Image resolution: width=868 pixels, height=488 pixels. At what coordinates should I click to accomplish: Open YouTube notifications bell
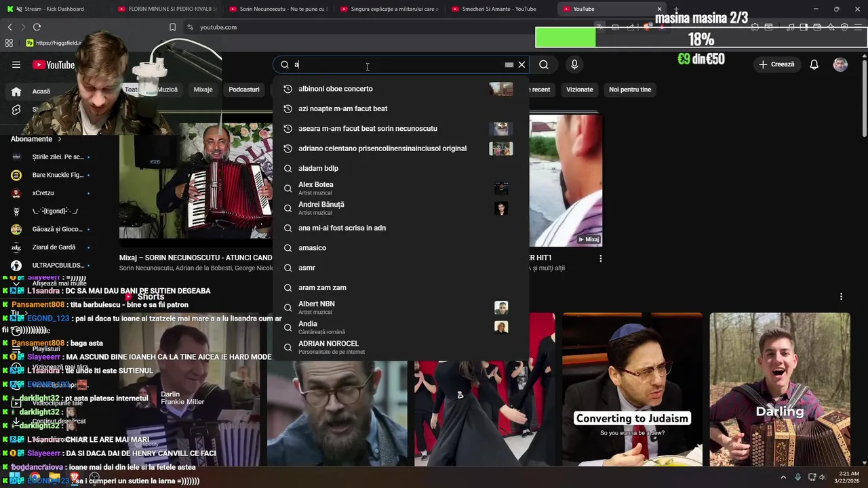coord(814,64)
